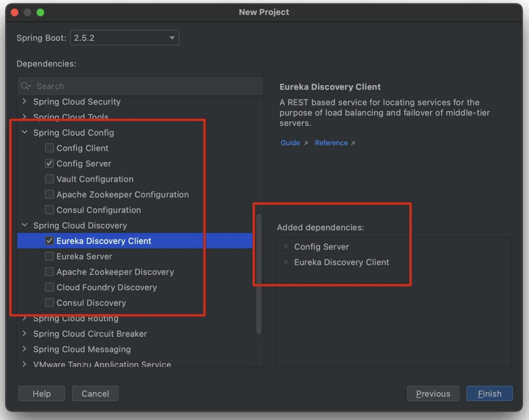Select the Spring Cloud Security row label
Image resolution: width=529 pixels, height=420 pixels.
coord(77,101)
